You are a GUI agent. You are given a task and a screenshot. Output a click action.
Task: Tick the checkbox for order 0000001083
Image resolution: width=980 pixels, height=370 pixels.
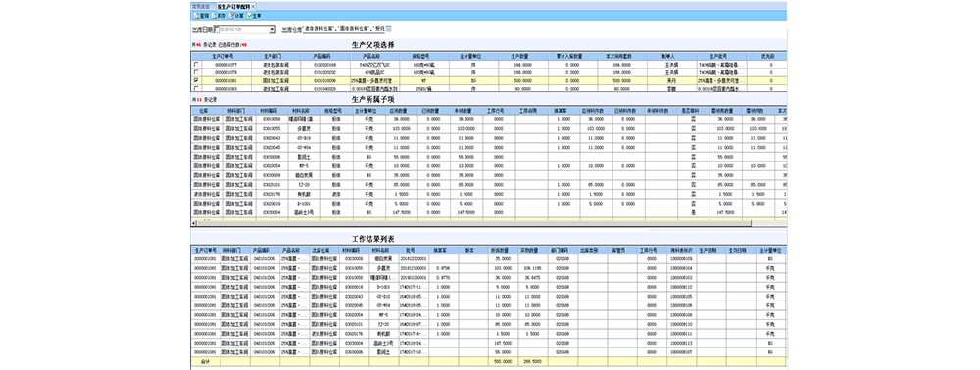coord(197,89)
